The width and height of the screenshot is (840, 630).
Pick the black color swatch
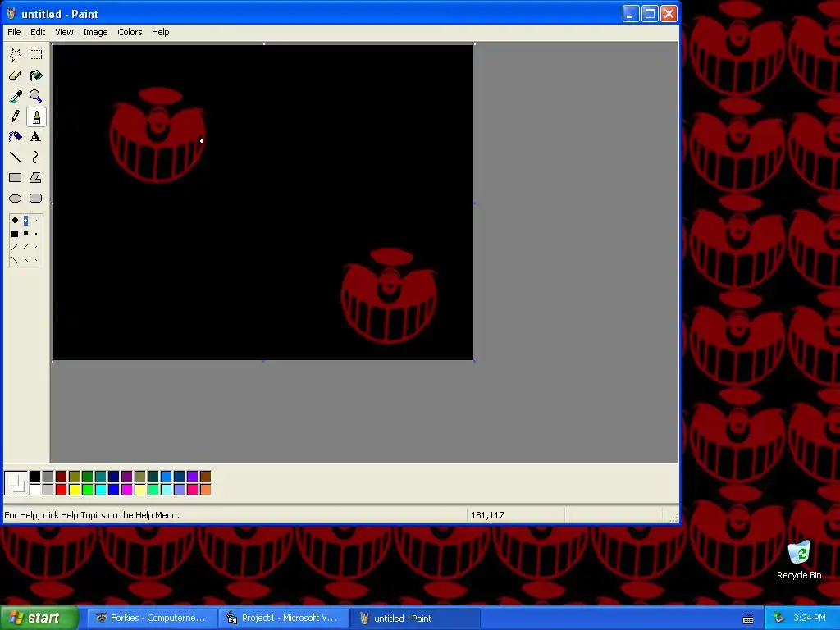(34, 477)
